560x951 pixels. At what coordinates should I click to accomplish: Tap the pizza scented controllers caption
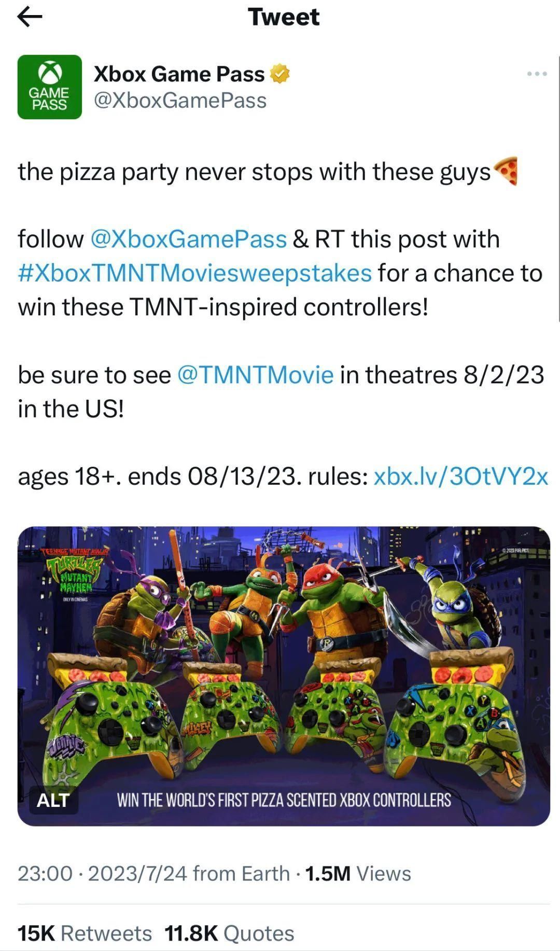point(284,800)
